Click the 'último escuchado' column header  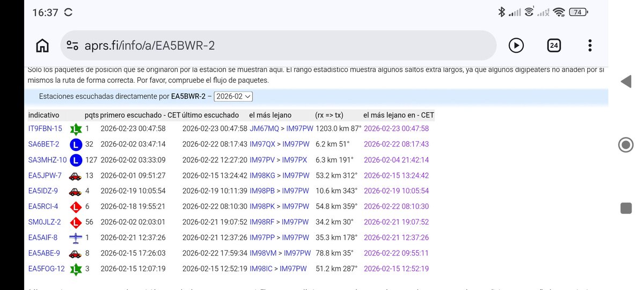pyautogui.click(x=211, y=115)
